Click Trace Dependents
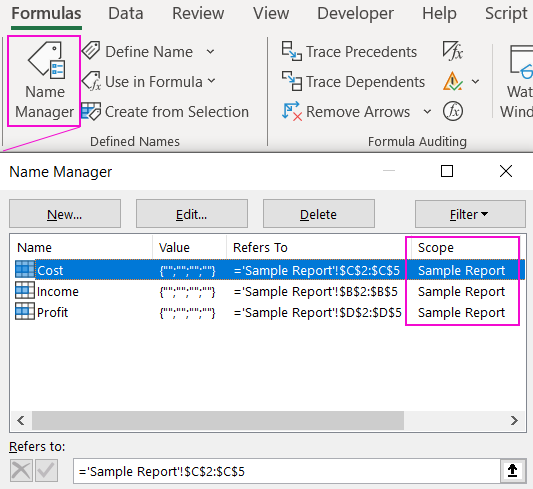The height and width of the screenshot is (489, 533). pyautogui.click(x=354, y=82)
